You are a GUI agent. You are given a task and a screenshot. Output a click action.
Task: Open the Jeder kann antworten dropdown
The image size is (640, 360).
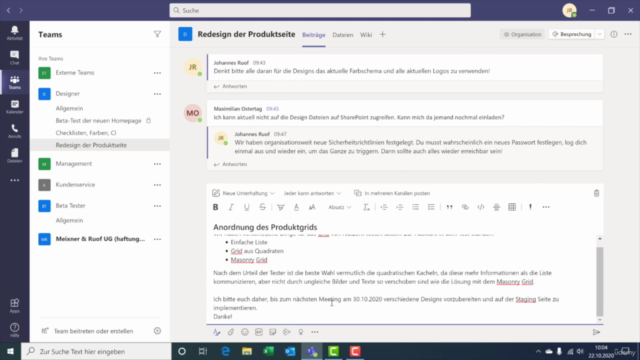tap(312, 193)
